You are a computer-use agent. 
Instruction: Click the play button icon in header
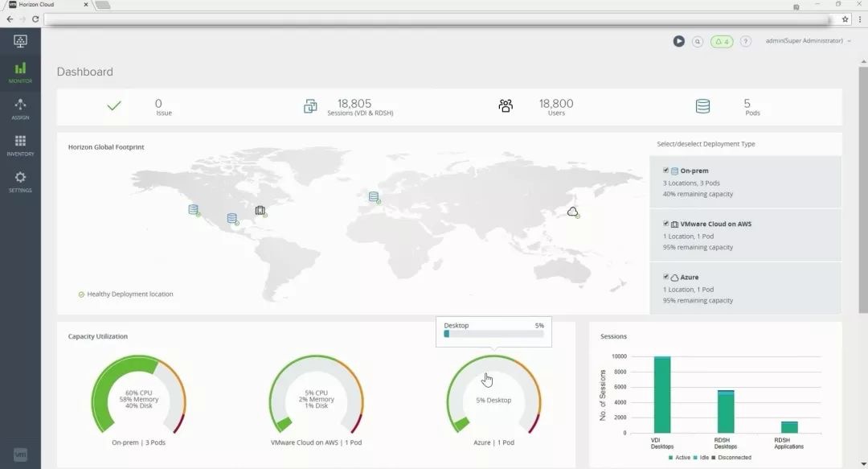point(679,41)
